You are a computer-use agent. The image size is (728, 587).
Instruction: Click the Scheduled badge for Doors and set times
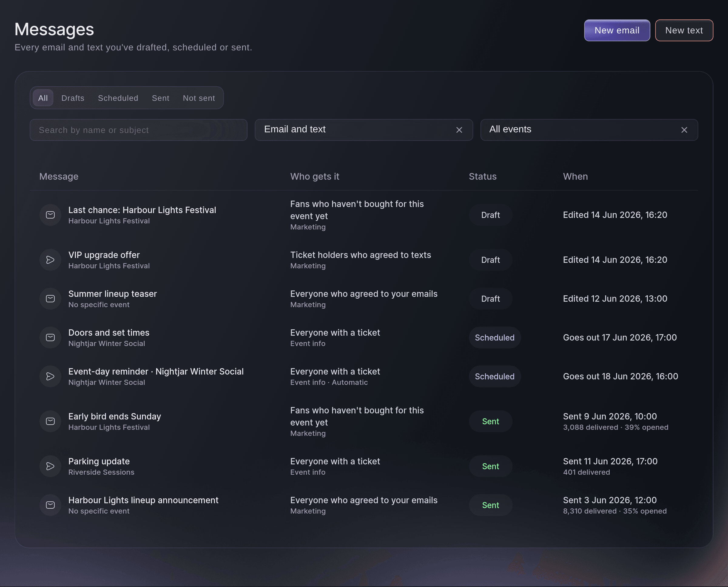pos(495,338)
